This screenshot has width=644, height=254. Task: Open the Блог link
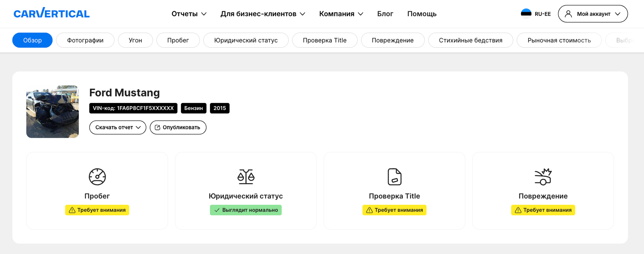[385, 14]
